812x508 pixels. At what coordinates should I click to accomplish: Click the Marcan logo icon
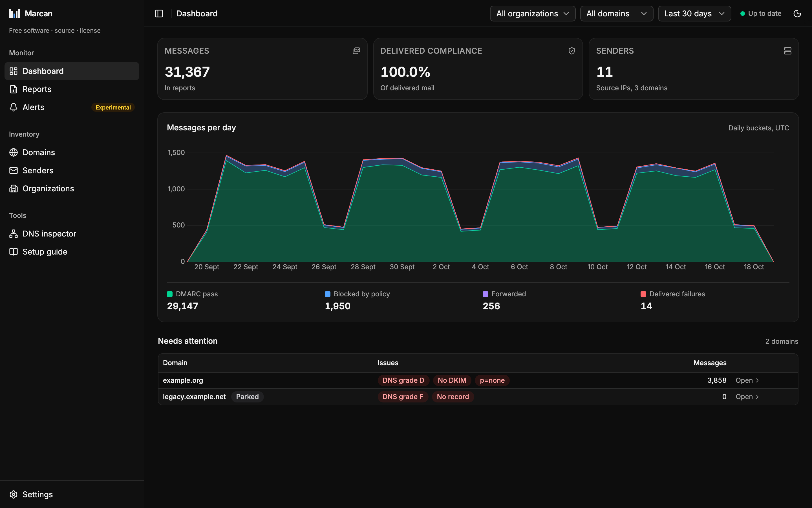tap(14, 14)
